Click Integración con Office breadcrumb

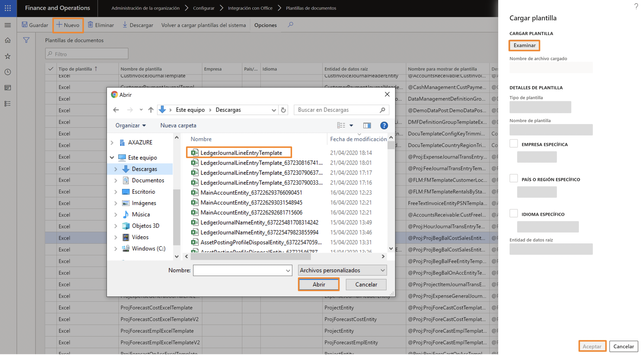250,8
